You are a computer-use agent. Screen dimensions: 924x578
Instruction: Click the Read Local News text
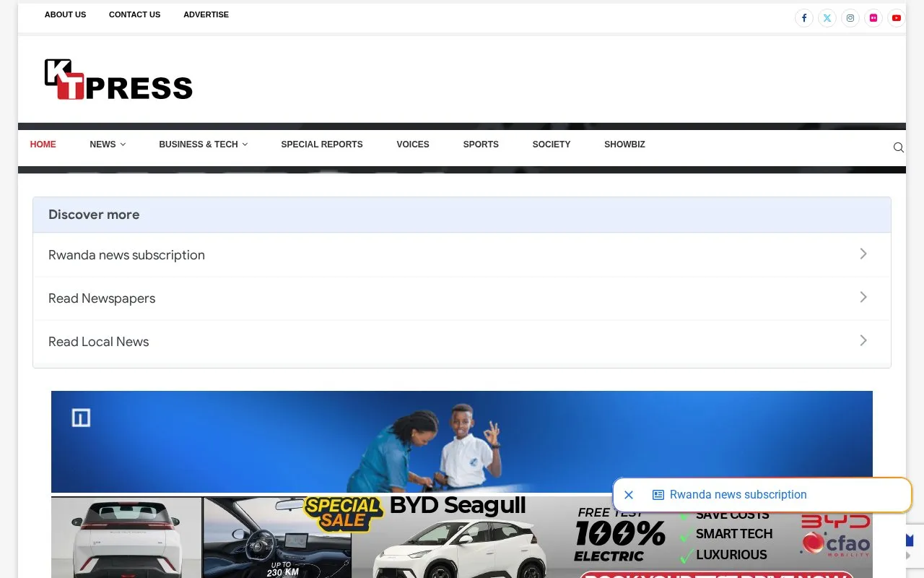click(99, 342)
